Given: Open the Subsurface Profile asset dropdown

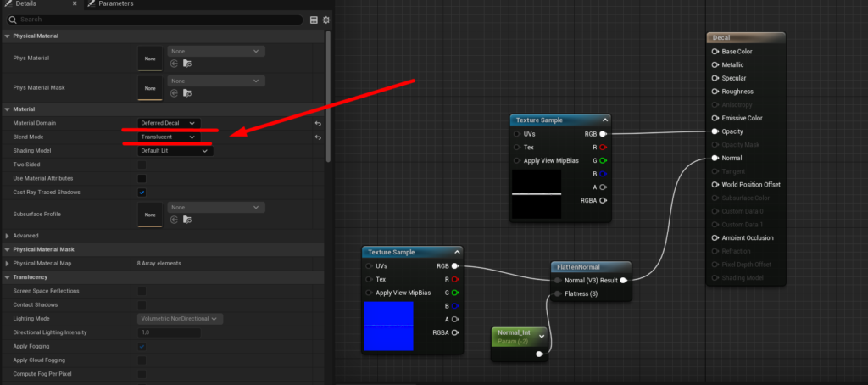Looking at the screenshot, I should tap(216, 207).
